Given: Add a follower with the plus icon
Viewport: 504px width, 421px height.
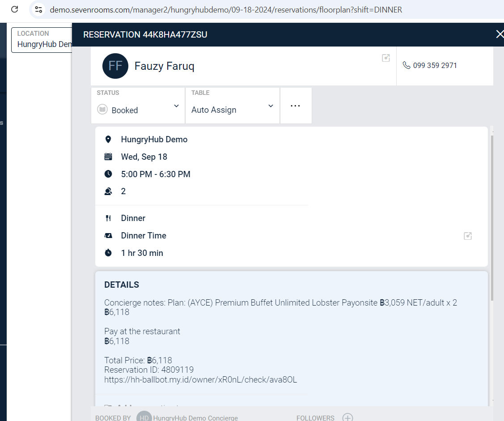Looking at the screenshot, I should [347, 417].
